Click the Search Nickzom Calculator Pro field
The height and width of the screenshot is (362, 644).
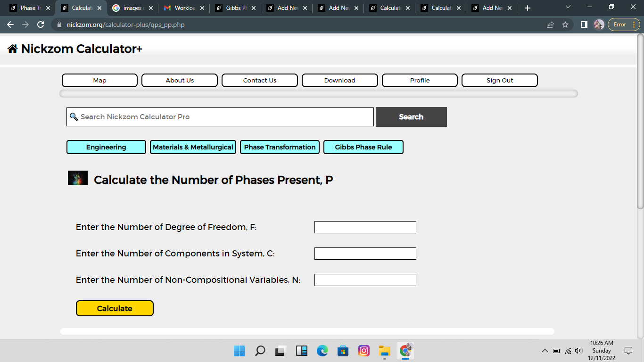[220, 117]
